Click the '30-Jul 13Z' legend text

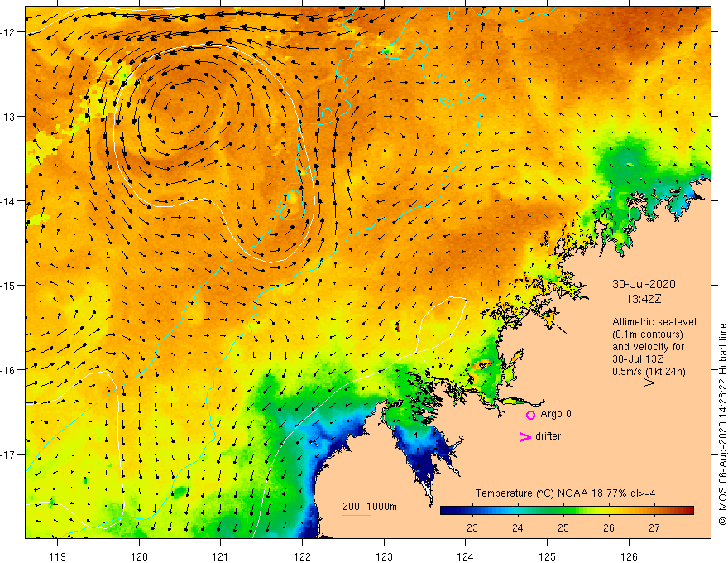[x=638, y=359]
